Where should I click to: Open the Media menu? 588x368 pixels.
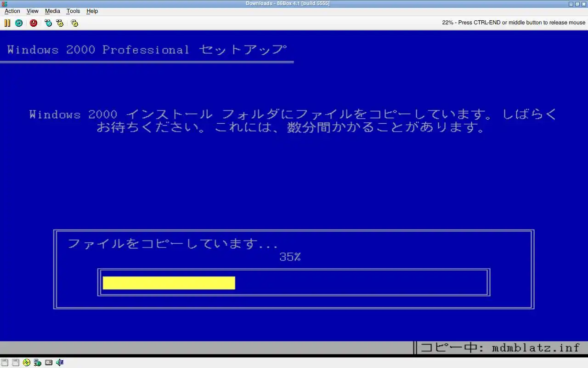[52, 11]
